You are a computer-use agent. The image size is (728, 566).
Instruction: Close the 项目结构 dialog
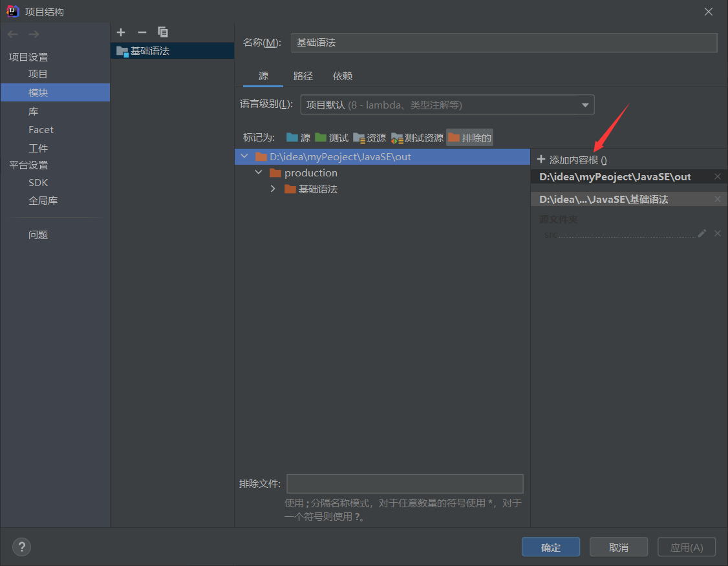pos(709,12)
